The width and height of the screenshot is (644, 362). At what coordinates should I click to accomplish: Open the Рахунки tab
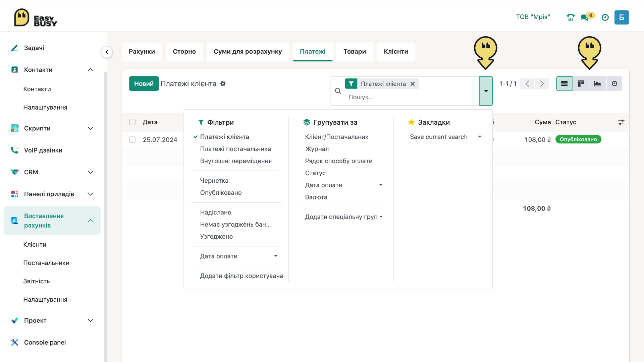142,52
